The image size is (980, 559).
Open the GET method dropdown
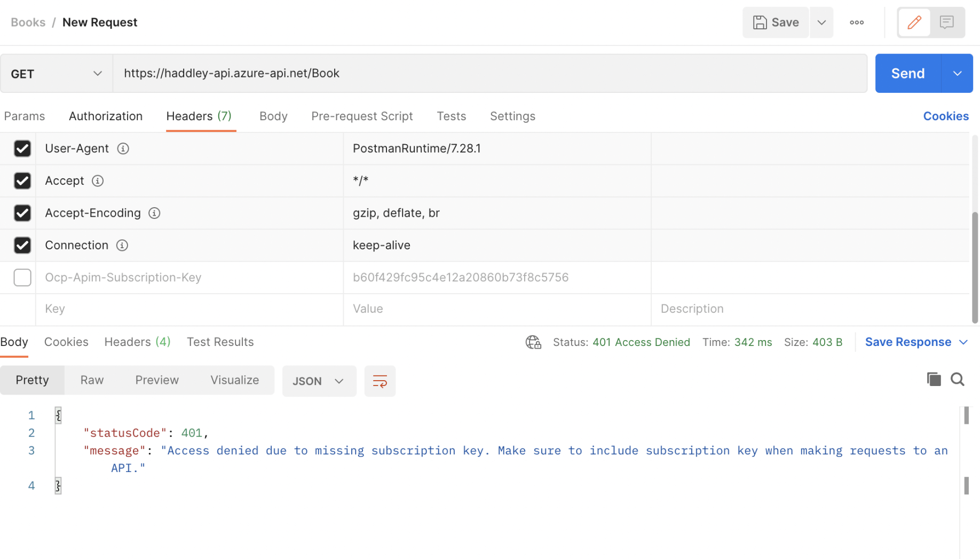click(x=56, y=74)
